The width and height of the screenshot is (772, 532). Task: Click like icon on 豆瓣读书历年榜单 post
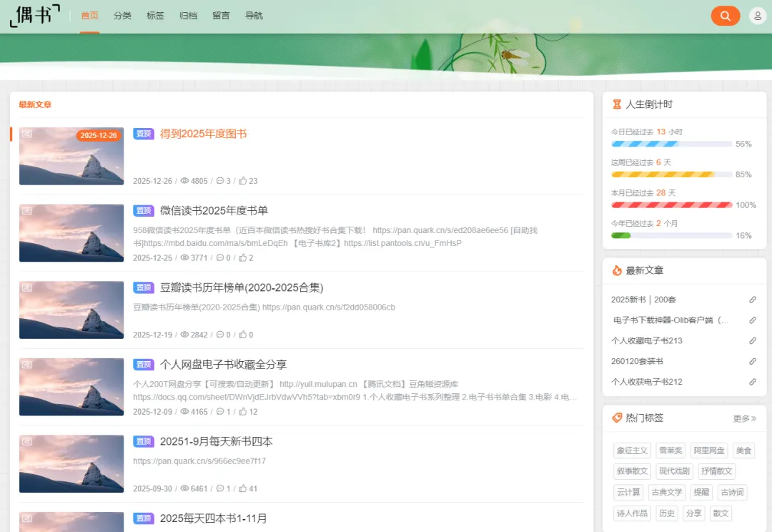(243, 335)
